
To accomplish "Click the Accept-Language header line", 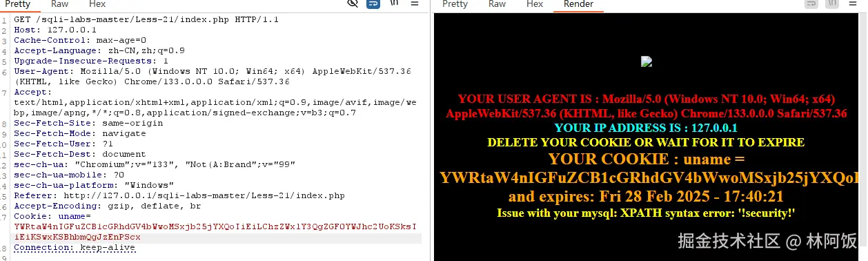I will coord(99,51).
